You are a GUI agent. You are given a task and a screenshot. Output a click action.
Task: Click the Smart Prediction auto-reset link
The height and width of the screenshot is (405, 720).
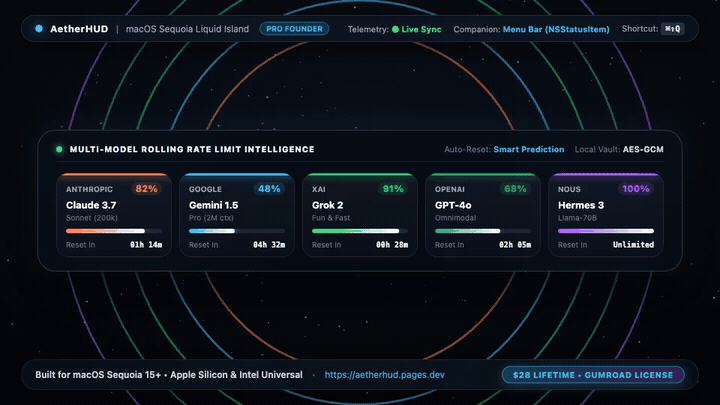coord(529,149)
